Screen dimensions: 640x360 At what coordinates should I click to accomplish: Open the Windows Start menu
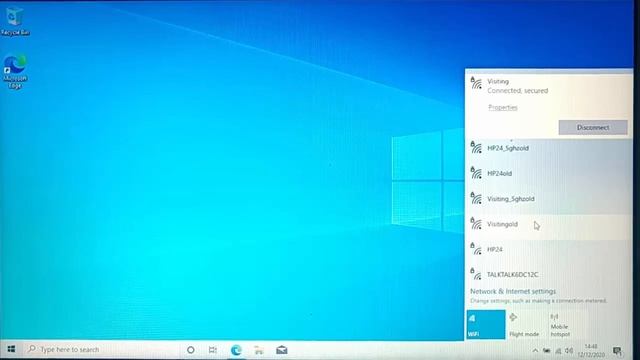[11, 349]
